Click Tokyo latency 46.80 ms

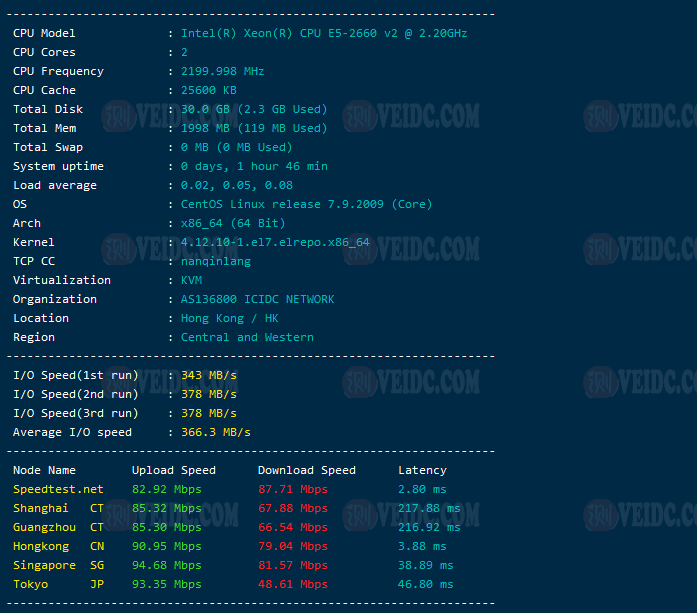click(425, 585)
